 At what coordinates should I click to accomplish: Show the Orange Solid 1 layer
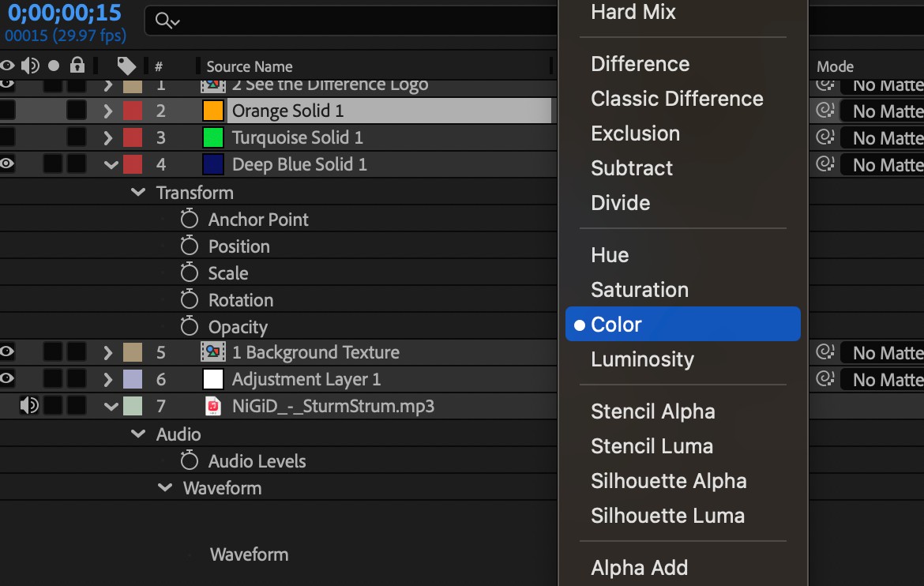pos(8,111)
